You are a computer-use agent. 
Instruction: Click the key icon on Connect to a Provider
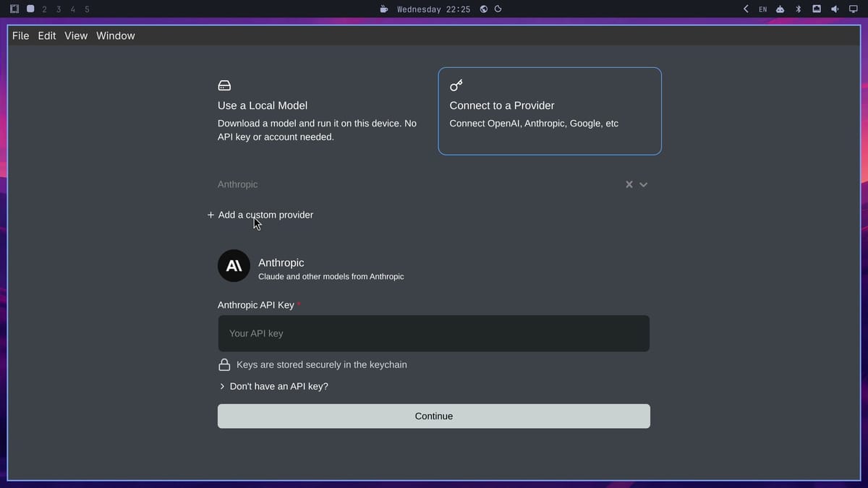point(456,85)
